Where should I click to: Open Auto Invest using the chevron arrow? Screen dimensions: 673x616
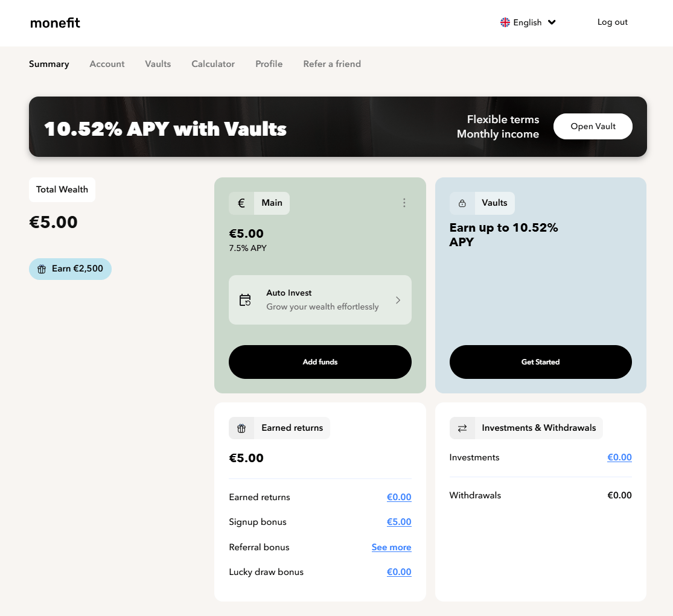click(x=398, y=300)
